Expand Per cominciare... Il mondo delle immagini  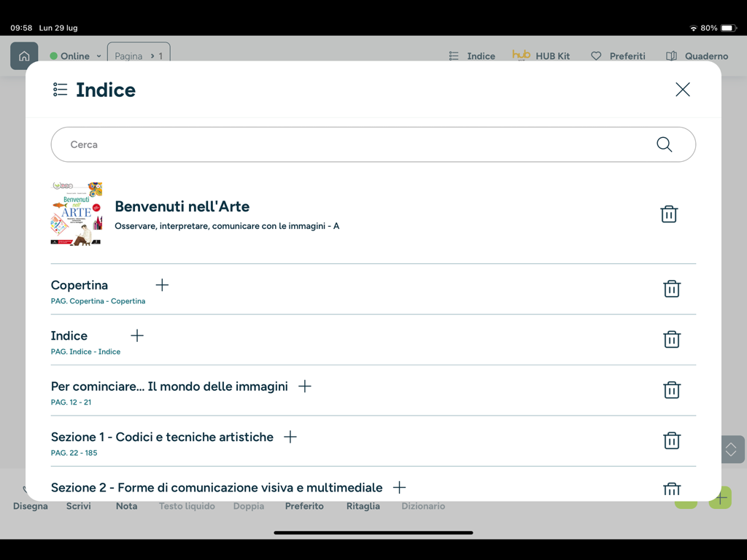[x=305, y=386]
